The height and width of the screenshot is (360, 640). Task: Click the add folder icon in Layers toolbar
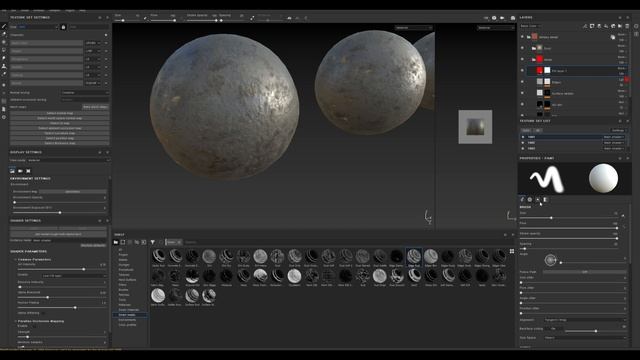tap(620, 26)
